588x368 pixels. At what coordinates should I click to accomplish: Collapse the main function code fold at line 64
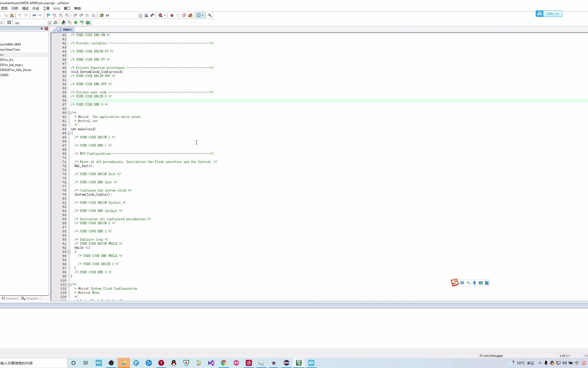[x=69, y=133]
